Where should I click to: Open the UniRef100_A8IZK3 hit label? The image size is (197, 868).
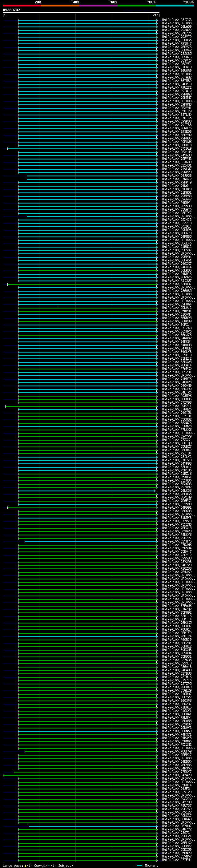[x=176, y=20]
